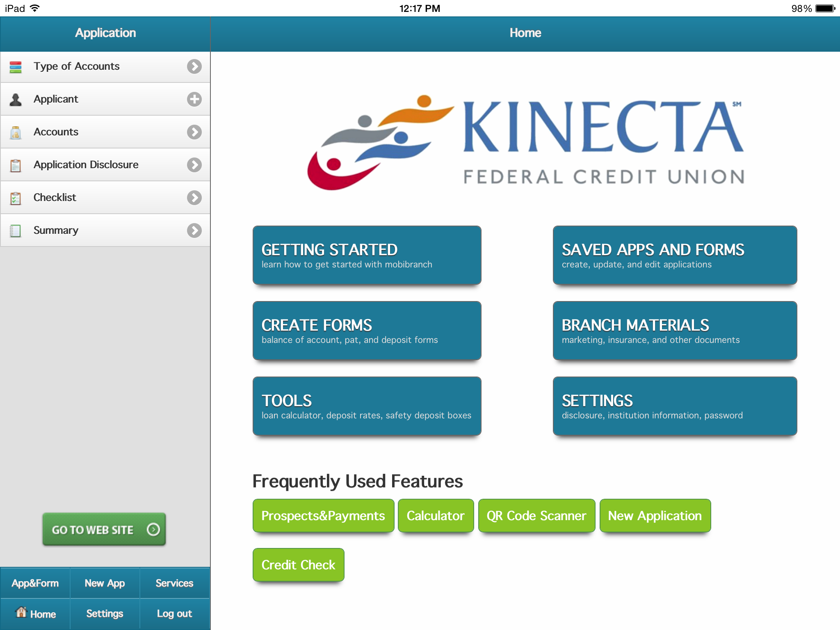Launch the QR Code Scanner
The width and height of the screenshot is (840, 630).
536,516
